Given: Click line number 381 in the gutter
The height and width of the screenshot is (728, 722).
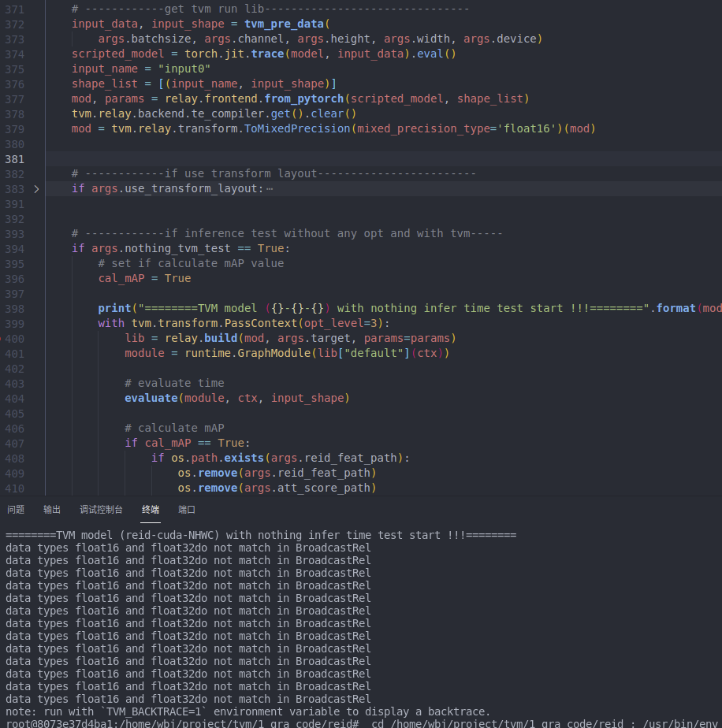Looking at the screenshot, I should point(14,158).
